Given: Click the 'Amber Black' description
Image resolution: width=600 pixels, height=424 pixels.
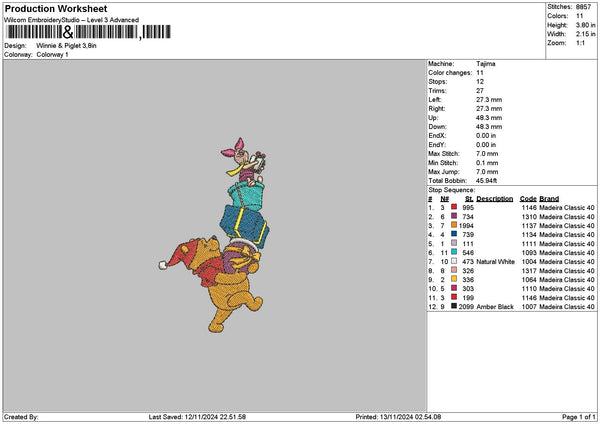Looking at the screenshot, I should [495, 307].
